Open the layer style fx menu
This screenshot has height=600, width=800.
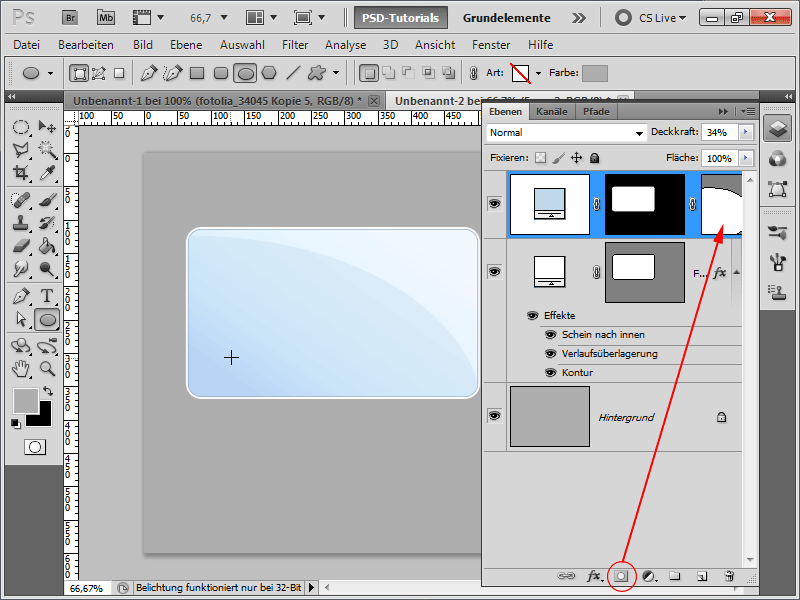[x=594, y=576]
